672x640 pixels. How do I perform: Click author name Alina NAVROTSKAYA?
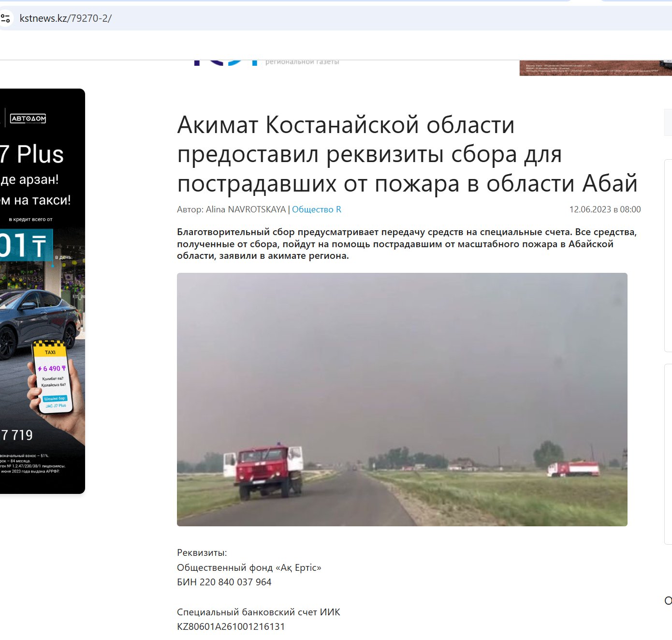(246, 209)
